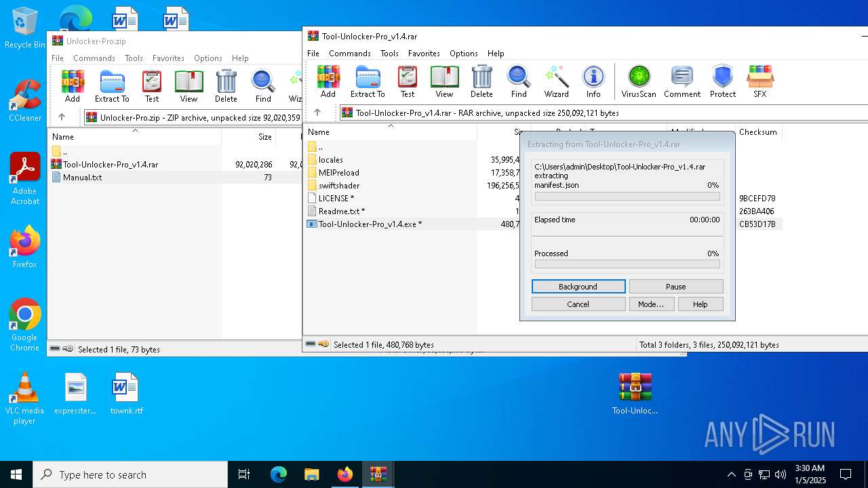
Task: Open File Explorer from taskbar
Action: pos(312,474)
